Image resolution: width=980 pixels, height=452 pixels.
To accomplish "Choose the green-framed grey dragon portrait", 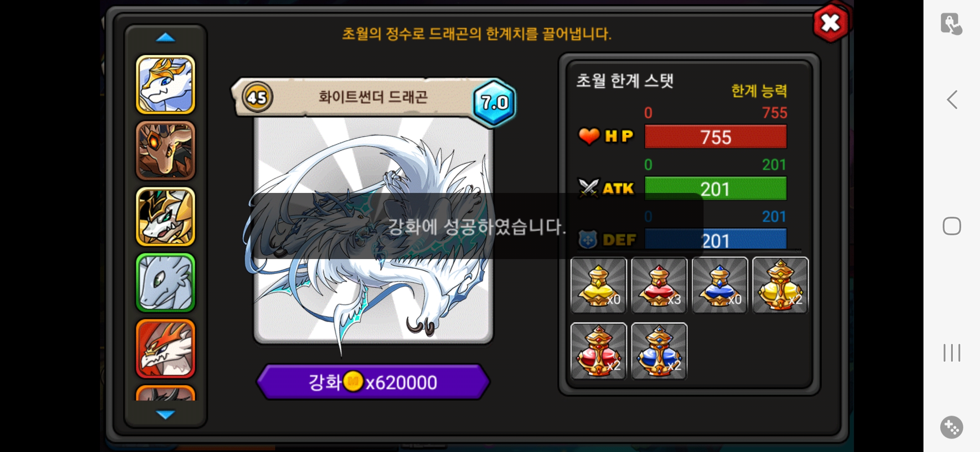I will pos(165,283).
